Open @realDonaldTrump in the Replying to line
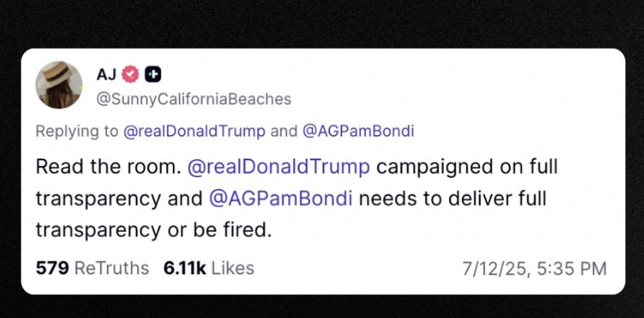The width and height of the screenshot is (644, 318). [194, 131]
